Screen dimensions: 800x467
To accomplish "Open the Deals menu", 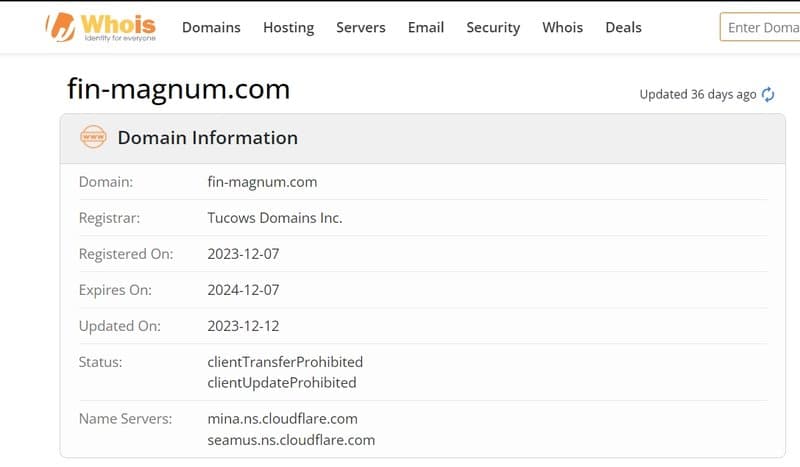I will click(x=623, y=28).
